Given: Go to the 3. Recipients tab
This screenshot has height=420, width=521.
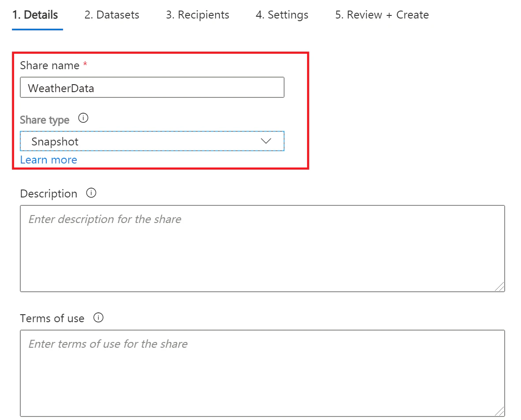Looking at the screenshot, I should pyautogui.click(x=197, y=15).
